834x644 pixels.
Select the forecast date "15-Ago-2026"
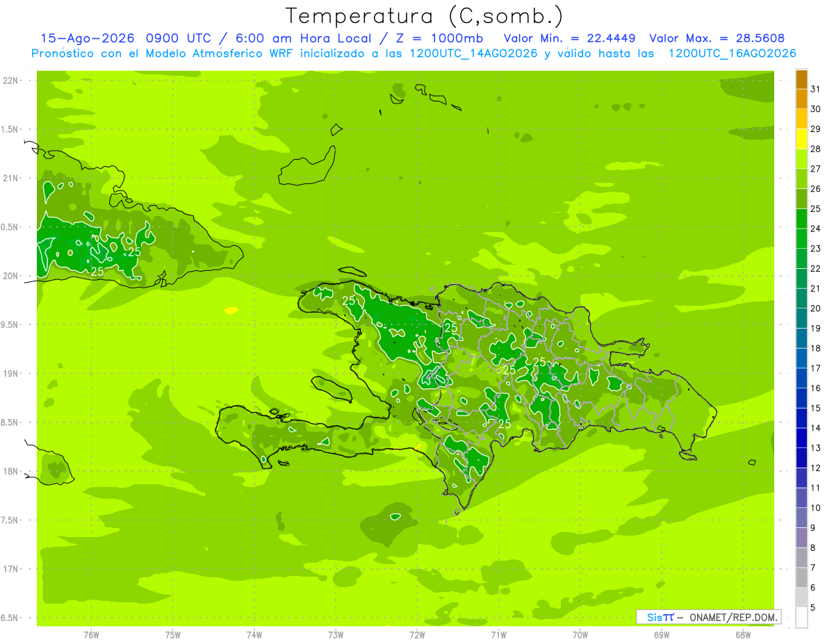pyautogui.click(x=88, y=38)
